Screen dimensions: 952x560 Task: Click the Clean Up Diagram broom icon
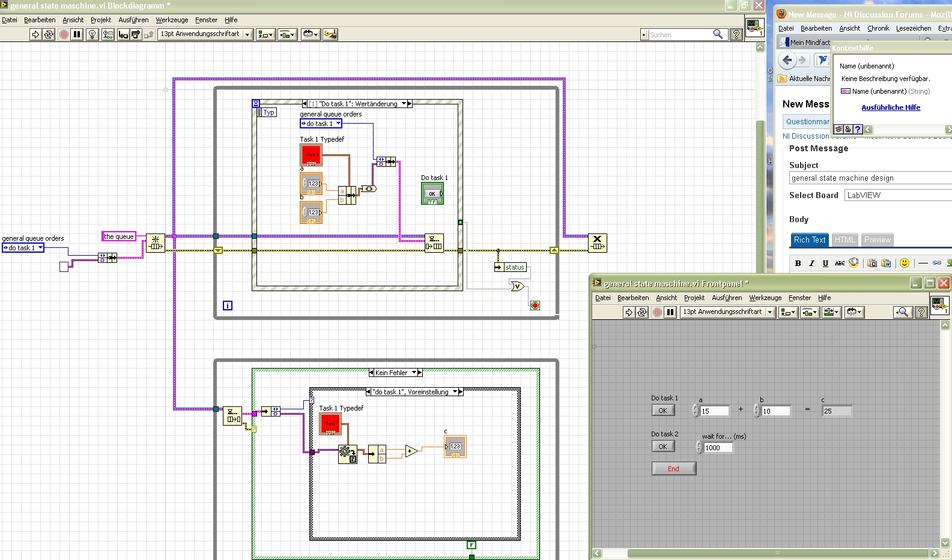click(330, 35)
